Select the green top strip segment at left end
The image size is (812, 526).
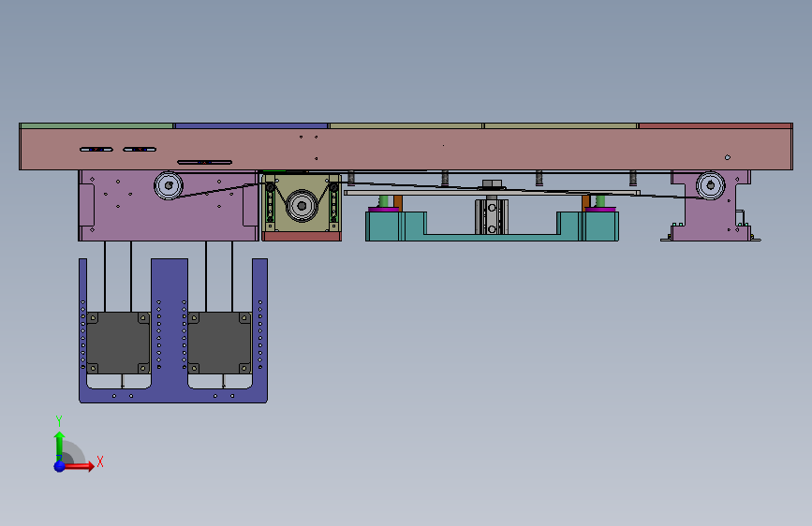click(x=96, y=125)
